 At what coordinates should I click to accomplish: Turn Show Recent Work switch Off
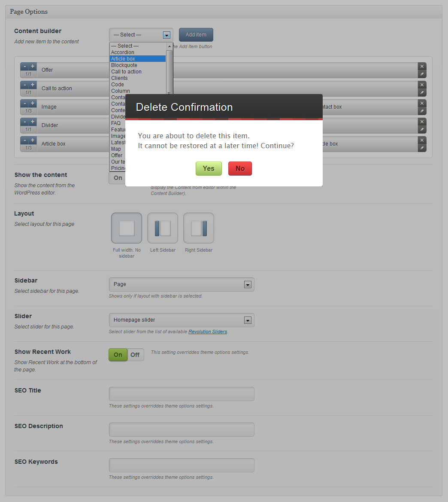coord(135,355)
